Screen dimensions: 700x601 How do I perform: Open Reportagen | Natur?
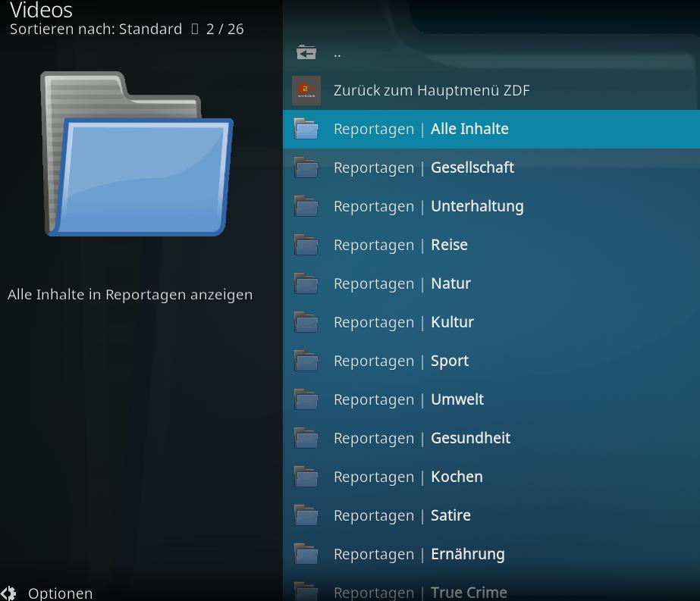coord(491,283)
